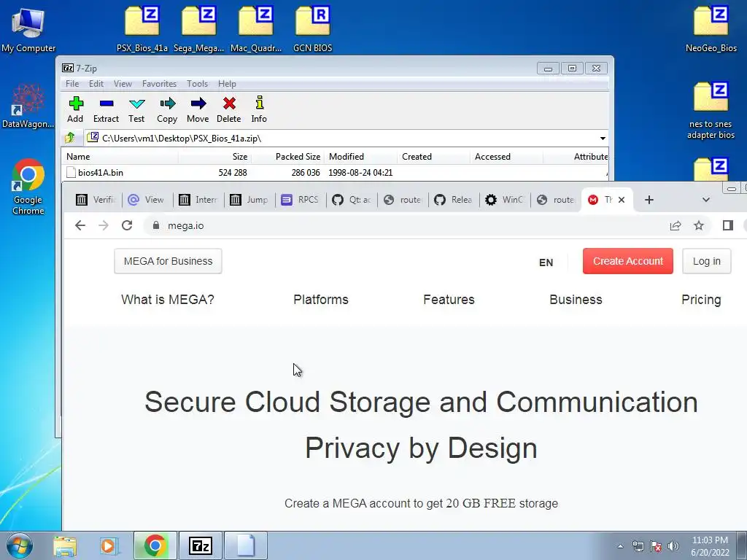747x560 pixels.
Task: Select the Mac_Quadr desktop archive
Action: pos(256,29)
